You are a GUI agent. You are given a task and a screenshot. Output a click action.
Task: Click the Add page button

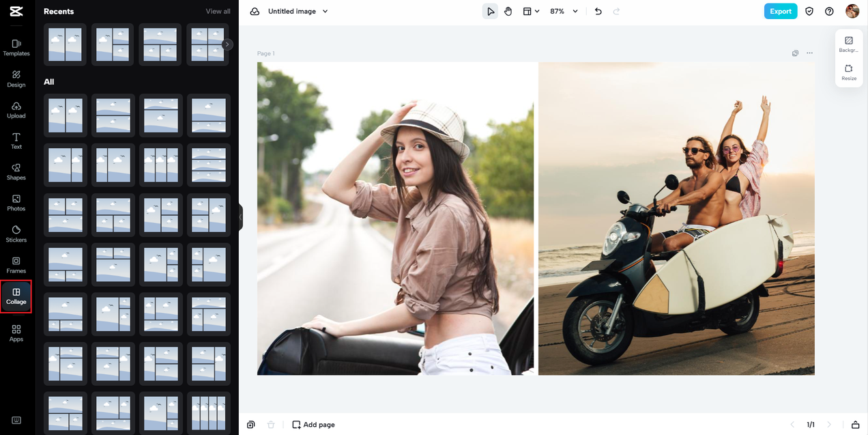[314, 425]
